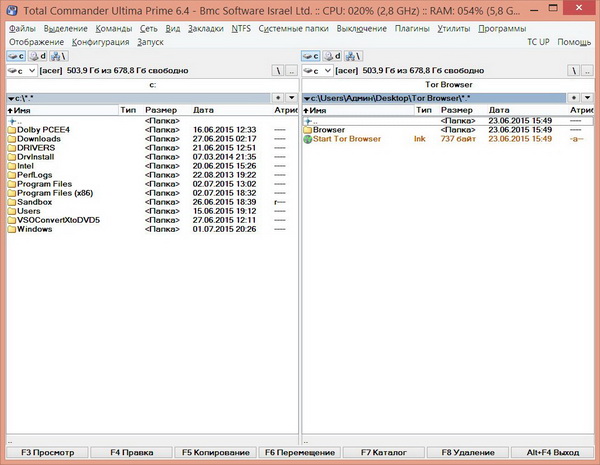Open left panel favorites star button
The height and width of the screenshot is (465, 600).
pos(275,98)
